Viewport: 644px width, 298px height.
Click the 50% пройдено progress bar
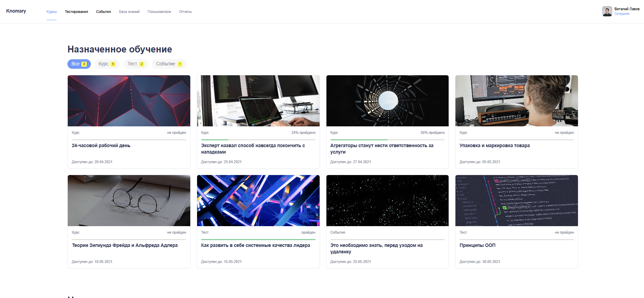pyautogui.click(x=387, y=140)
